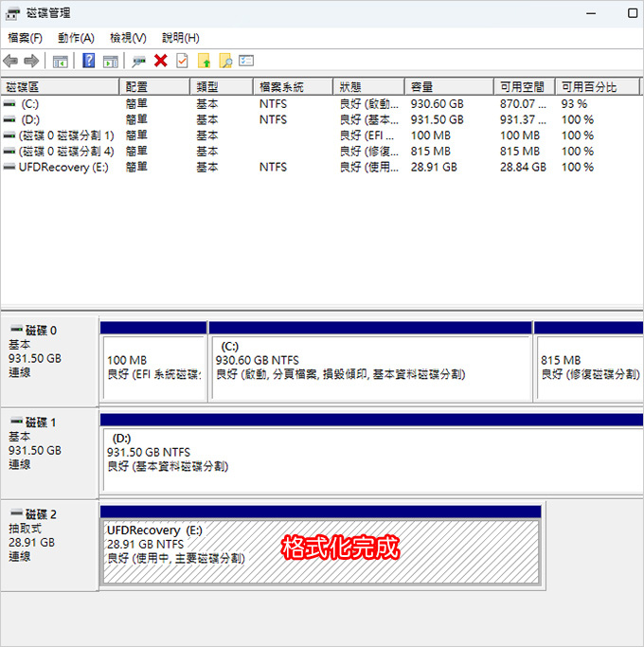644x647 pixels.
Task: Click the 良好 (修復... status cell
Action: pos(368,152)
